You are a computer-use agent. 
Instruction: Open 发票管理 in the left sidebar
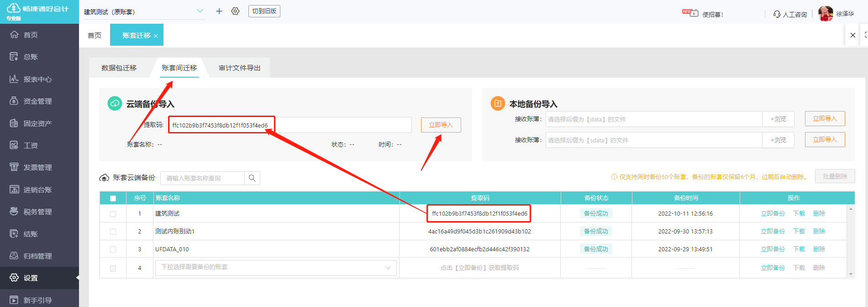pos(37,167)
